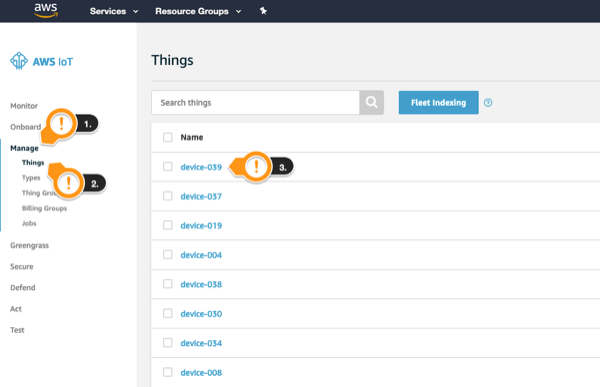
Task: Open the device-039 thing link
Action: tap(201, 167)
